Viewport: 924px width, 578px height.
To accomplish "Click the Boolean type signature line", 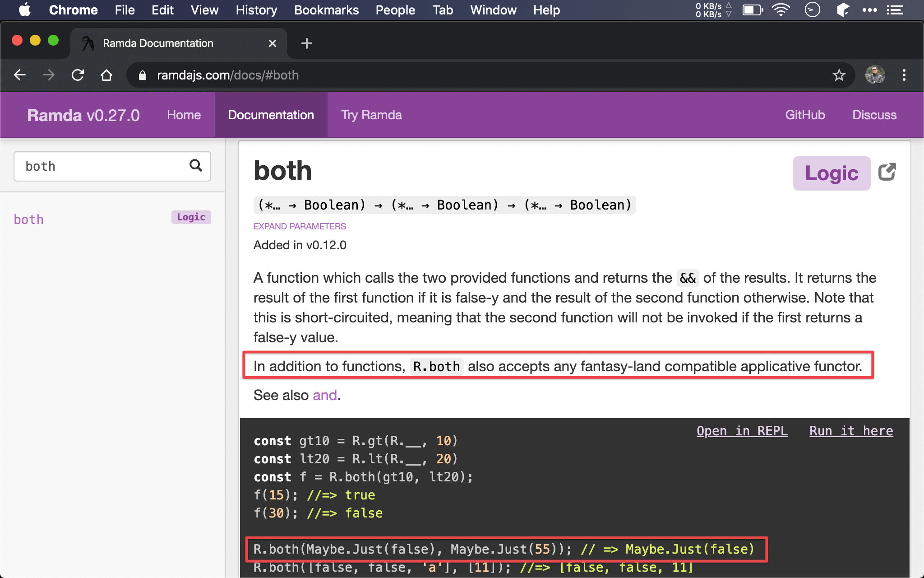I will (444, 205).
